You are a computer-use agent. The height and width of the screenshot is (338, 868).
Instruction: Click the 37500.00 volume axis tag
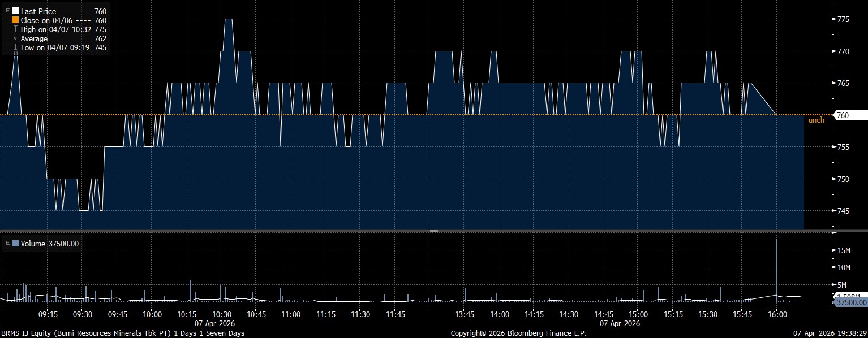coord(850,303)
